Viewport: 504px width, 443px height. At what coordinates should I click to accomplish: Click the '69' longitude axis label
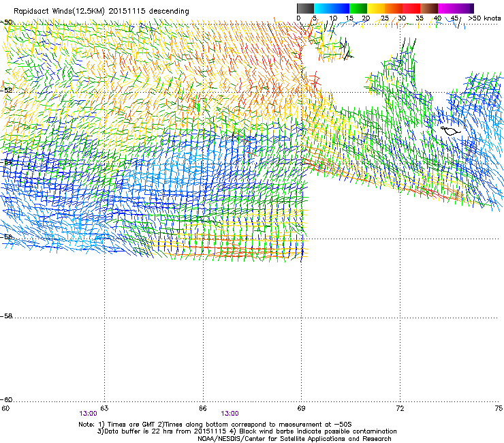pyautogui.click(x=301, y=408)
